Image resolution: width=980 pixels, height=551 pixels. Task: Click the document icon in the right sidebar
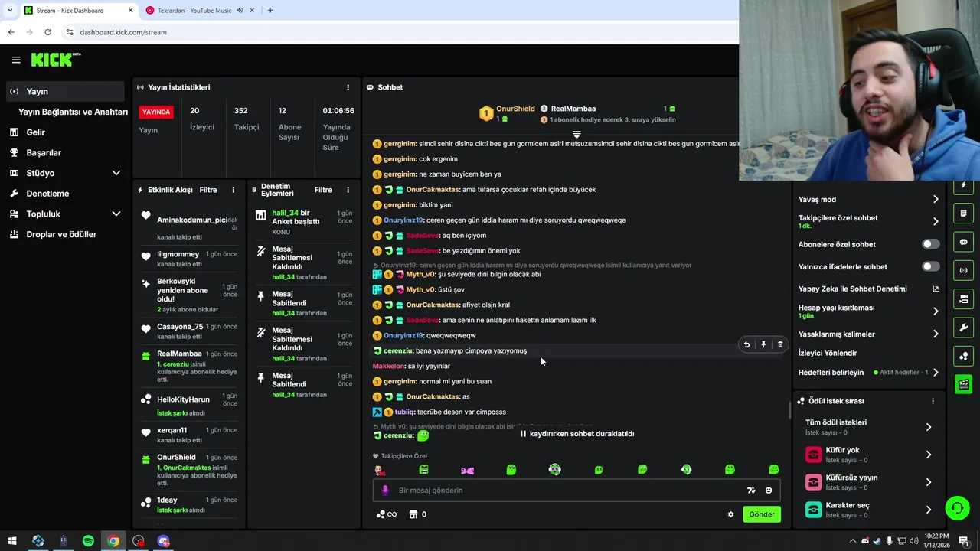click(963, 214)
